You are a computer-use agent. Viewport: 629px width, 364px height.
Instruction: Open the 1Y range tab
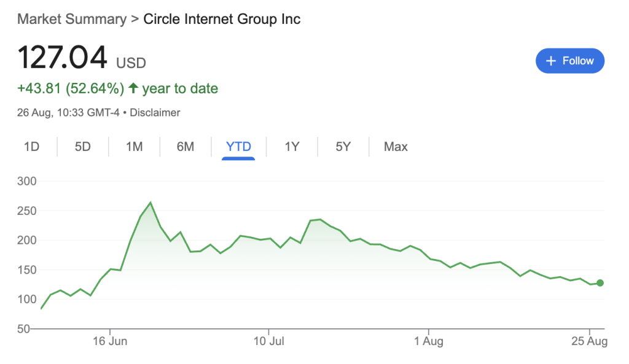[x=292, y=147]
